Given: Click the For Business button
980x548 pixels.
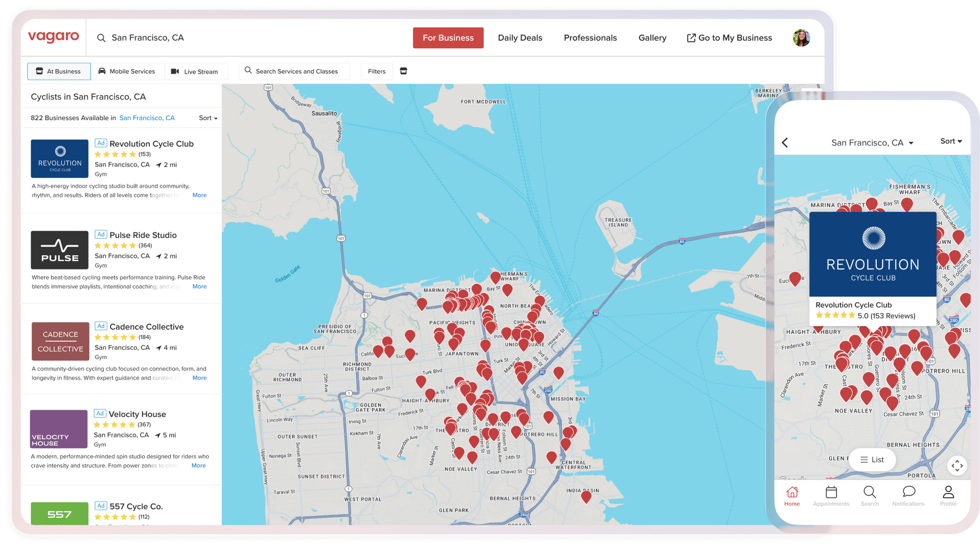Looking at the screenshot, I should point(448,38).
